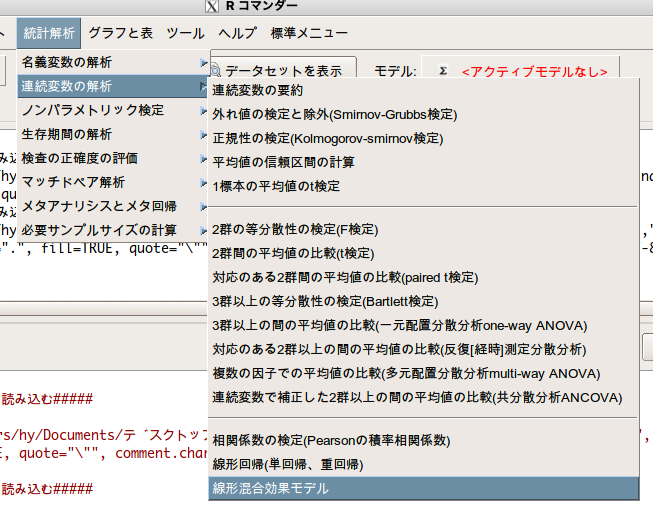
Task: Open the グラフと表 menu
Action: pos(120,33)
